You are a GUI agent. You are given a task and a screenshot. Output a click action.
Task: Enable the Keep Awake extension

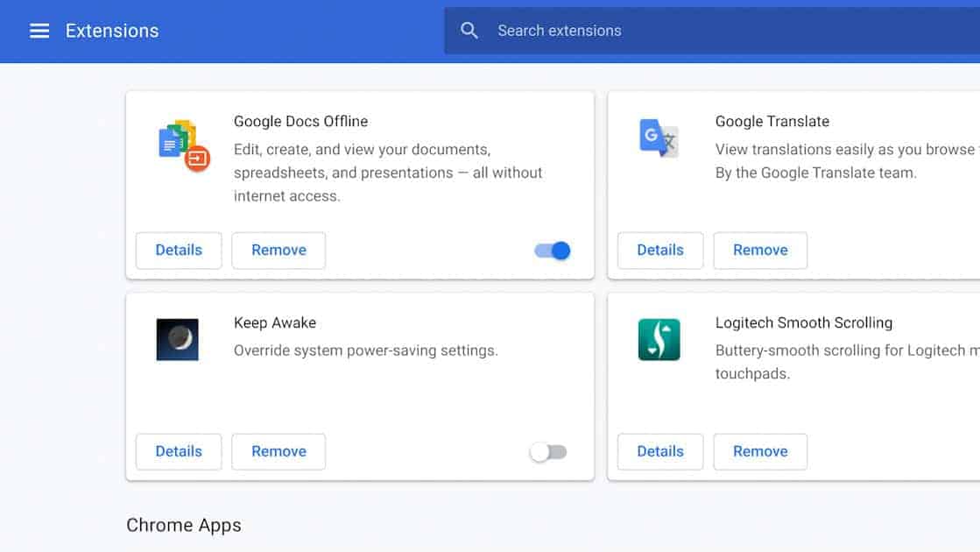tap(549, 451)
